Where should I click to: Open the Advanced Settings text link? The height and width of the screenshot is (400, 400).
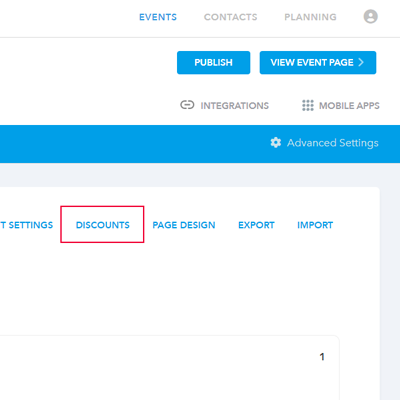pos(333,143)
